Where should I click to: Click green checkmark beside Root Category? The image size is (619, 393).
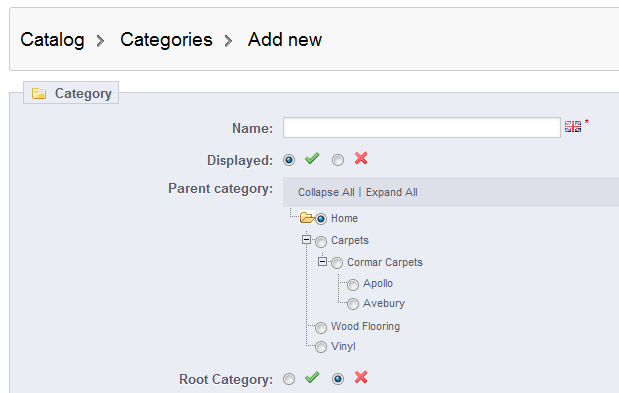312,378
